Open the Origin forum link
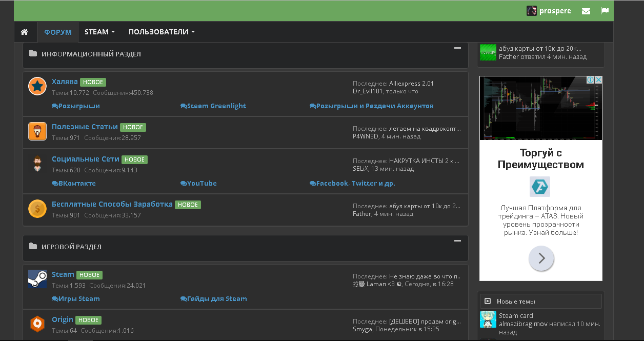Screen dimensions: 644x341 63,319
